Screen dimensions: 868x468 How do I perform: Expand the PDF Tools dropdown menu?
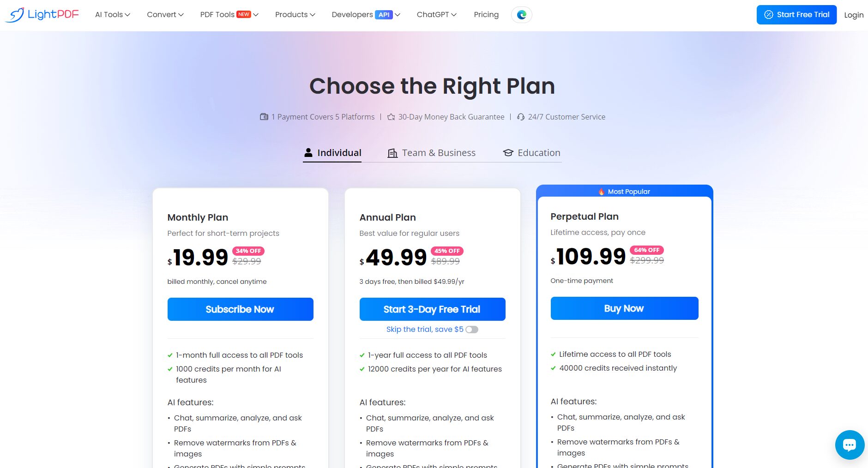coord(229,15)
